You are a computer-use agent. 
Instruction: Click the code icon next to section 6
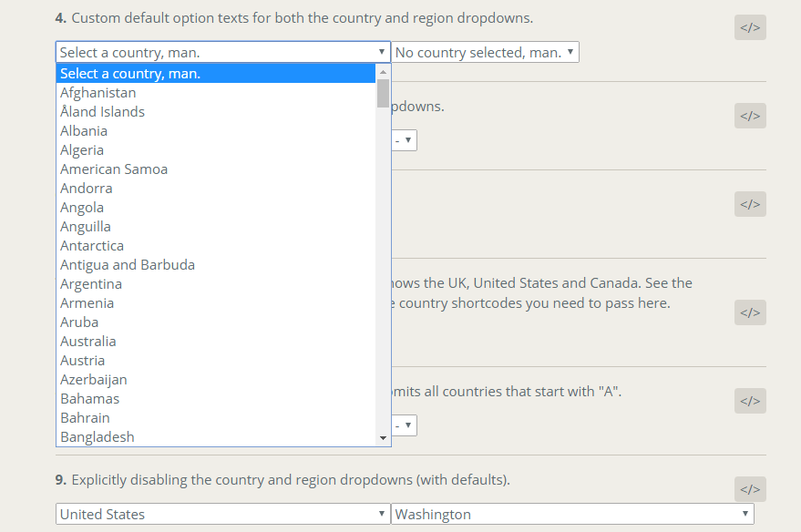pos(749,203)
